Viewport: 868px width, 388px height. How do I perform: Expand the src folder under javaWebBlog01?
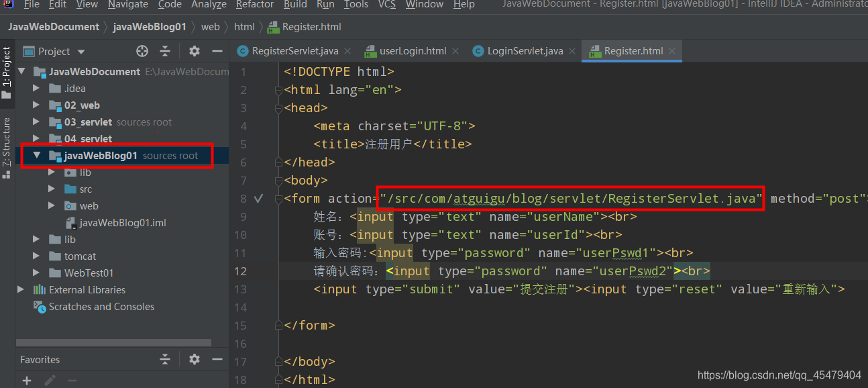coord(52,189)
